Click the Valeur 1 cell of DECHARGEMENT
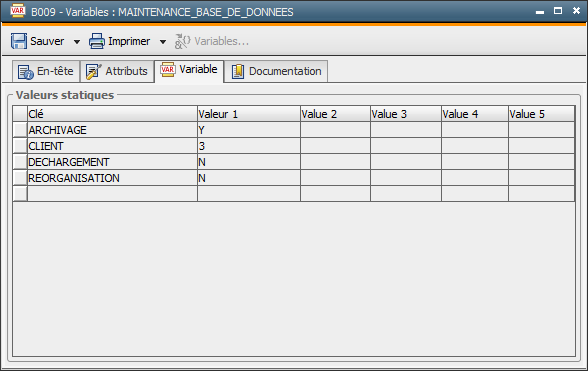The height and width of the screenshot is (371, 588). tap(249, 162)
